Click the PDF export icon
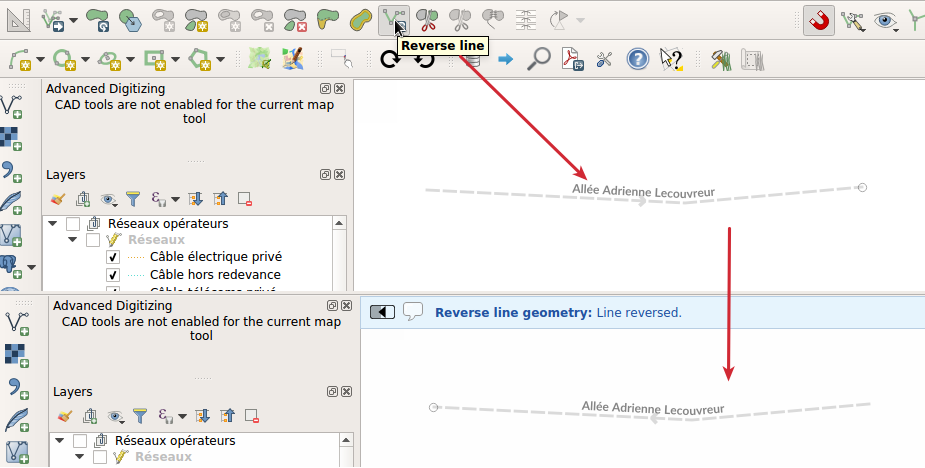The image size is (925, 468). tap(571, 59)
